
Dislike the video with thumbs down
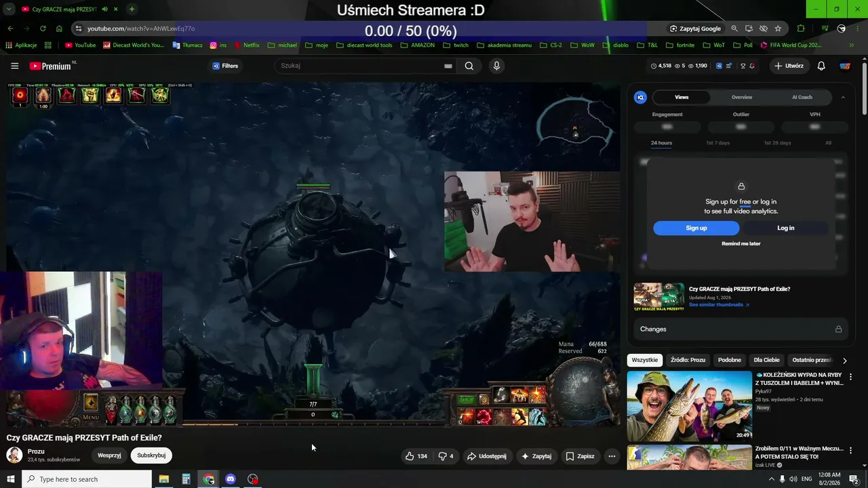[x=446, y=456]
